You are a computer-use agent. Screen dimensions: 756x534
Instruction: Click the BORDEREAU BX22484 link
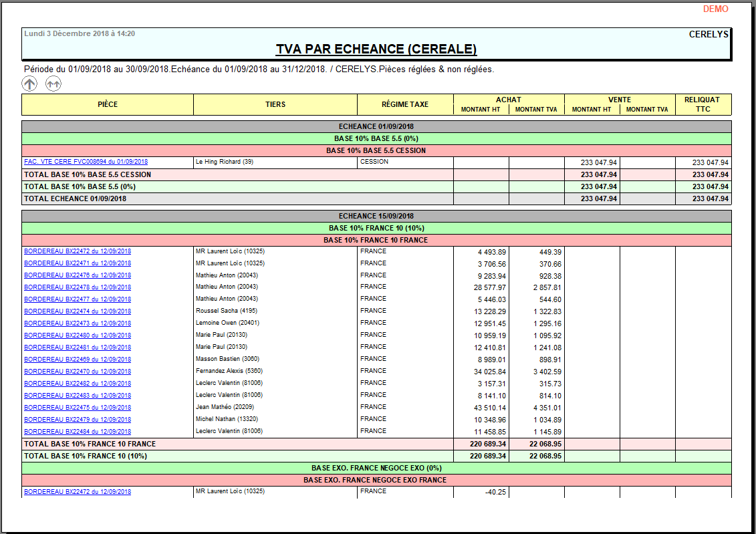pyautogui.click(x=78, y=432)
